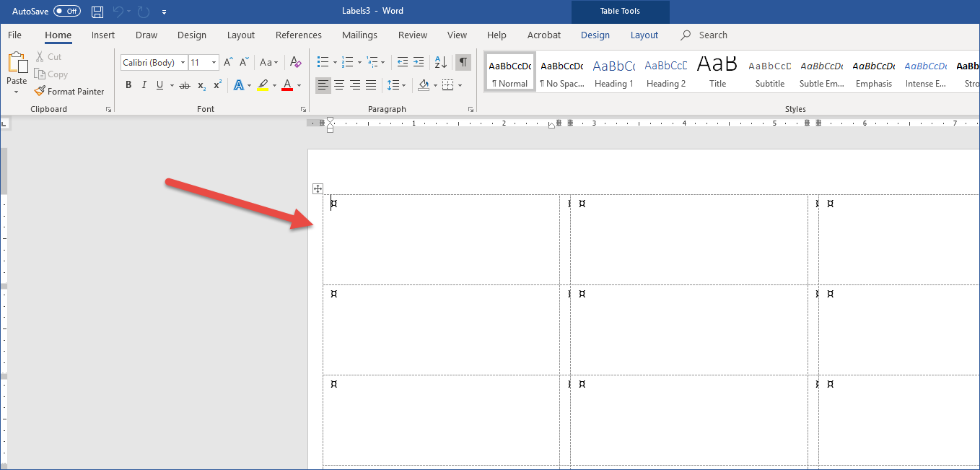
Task: Click the Format Painter brush icon
Action: point(40,92)
